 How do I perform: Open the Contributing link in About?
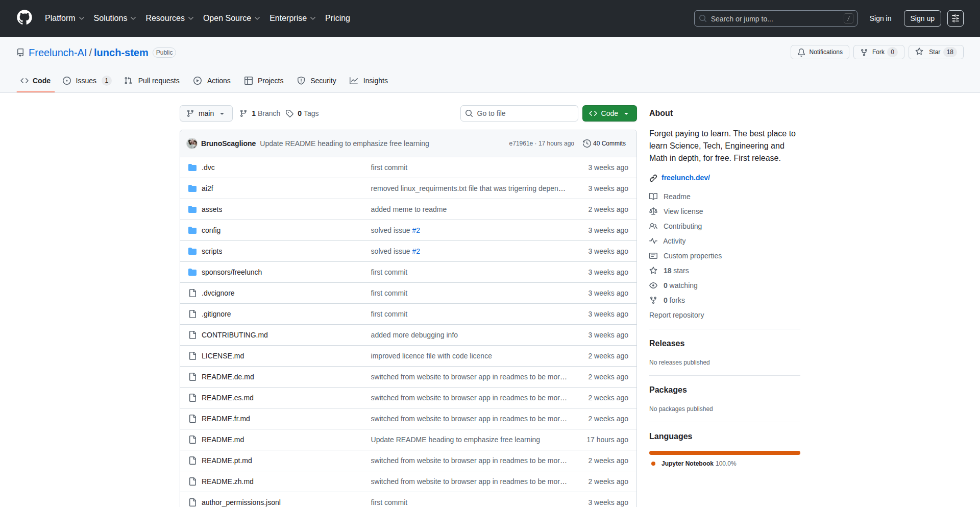682,226
